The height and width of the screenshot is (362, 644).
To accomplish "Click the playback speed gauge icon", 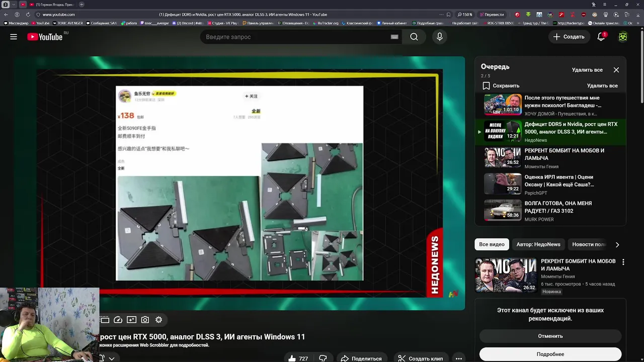I will (118, 320).
